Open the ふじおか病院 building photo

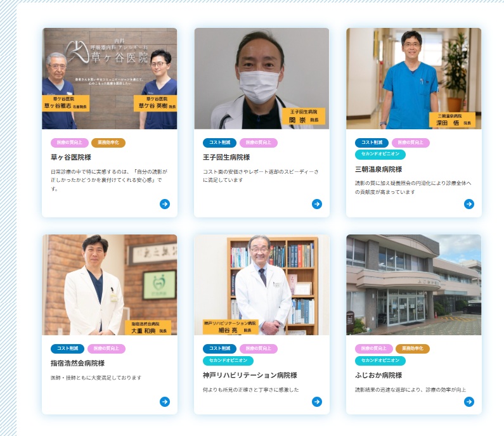(x=414, y=285)
